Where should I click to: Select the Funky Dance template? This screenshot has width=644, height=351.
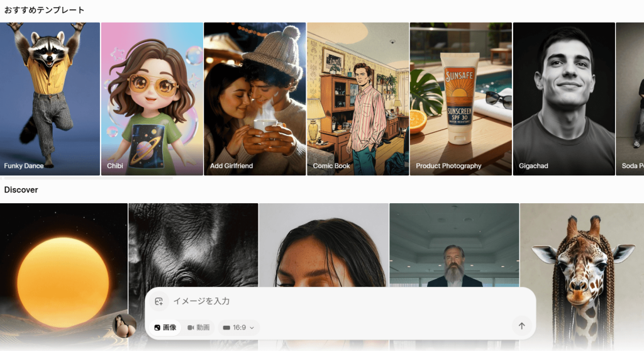click(x=50, y=99)
